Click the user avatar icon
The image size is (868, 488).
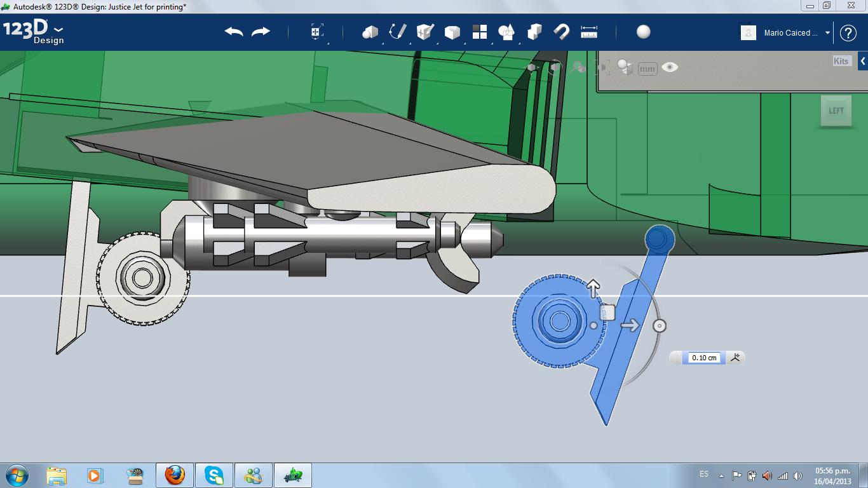click(x=749, y=32)
